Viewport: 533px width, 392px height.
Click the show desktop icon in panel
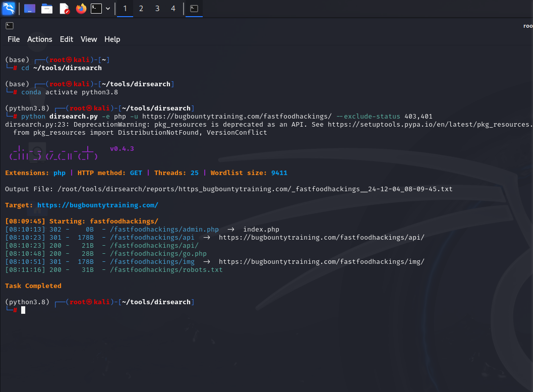pyautogui.click(x=30, y=9)
